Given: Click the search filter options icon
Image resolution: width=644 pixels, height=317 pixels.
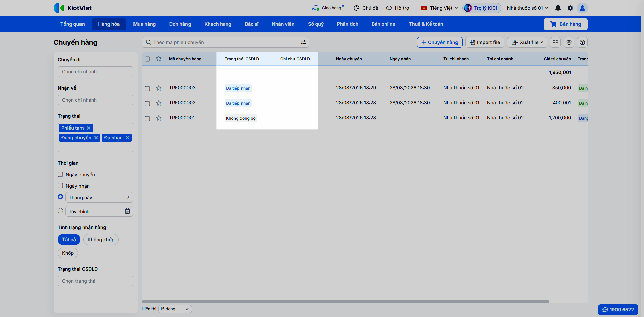Looking at the screenshot, I should pos(303,42).
